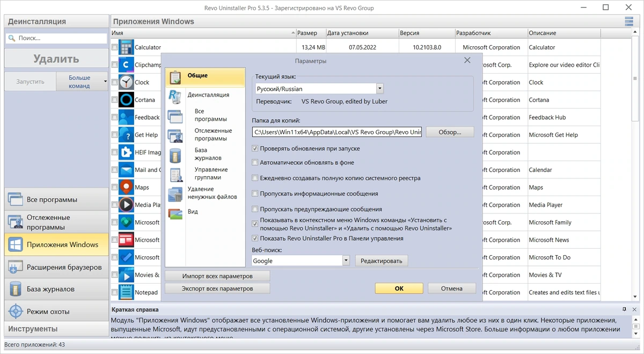Viewport: 644px width, 354px height.
Task: Click the Mail and Calendar app icon
Action: pyautogui.click(x=126, y=170)
